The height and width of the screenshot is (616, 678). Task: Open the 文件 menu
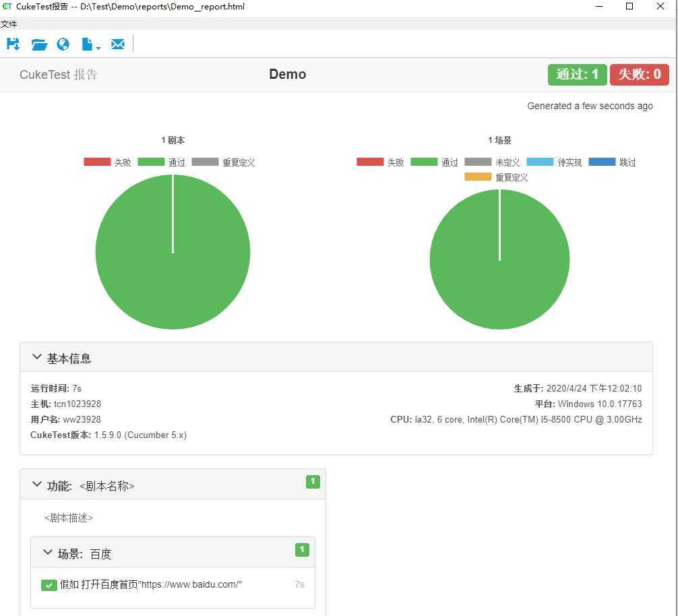pyautogui.click(x=9, y=24)
